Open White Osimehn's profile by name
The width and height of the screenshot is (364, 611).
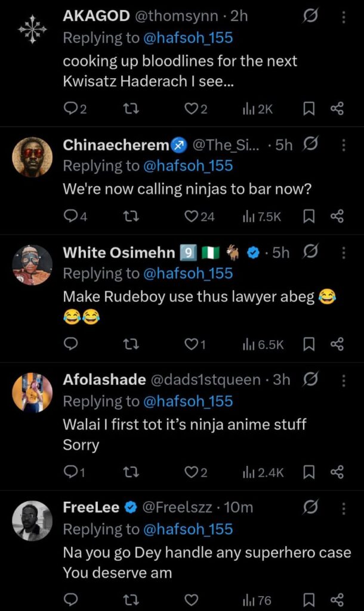(119, 252)
